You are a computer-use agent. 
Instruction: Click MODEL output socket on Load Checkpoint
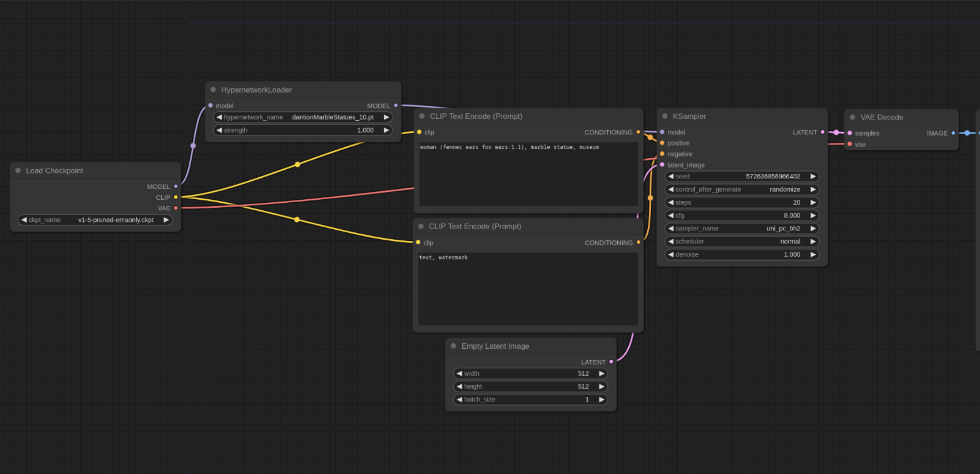point(176,186)
